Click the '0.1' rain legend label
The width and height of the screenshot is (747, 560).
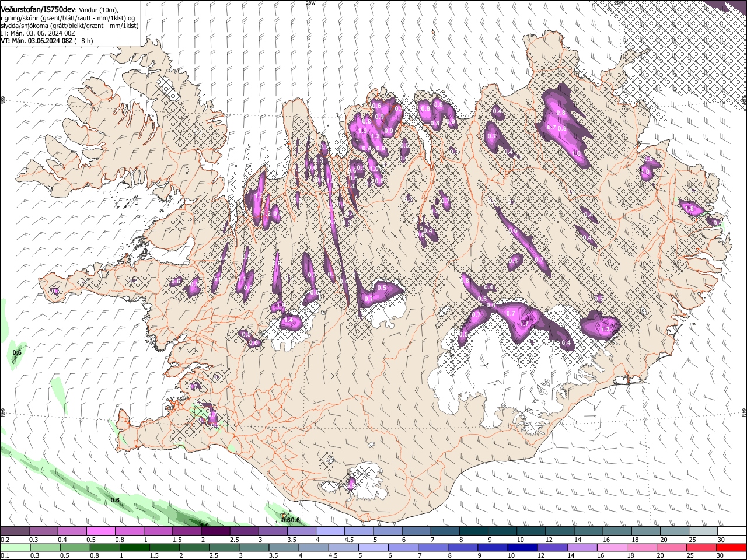point(5,555)
